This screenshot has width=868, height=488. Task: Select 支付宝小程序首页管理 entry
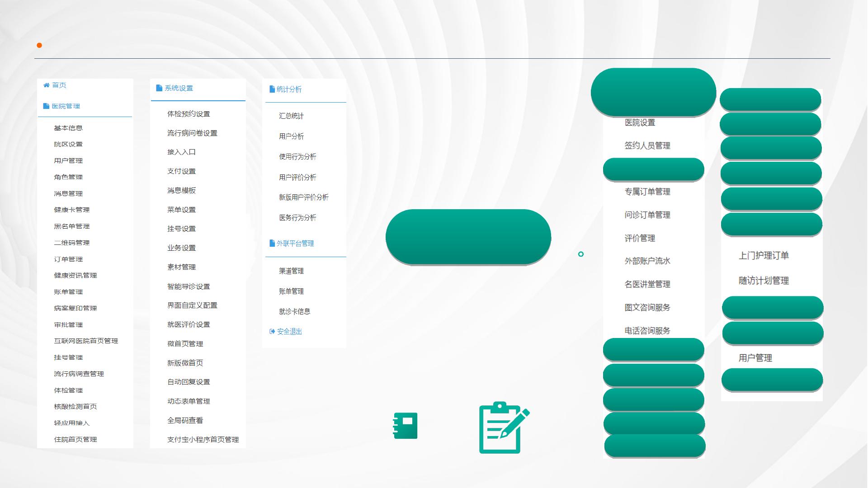(203, 440)
